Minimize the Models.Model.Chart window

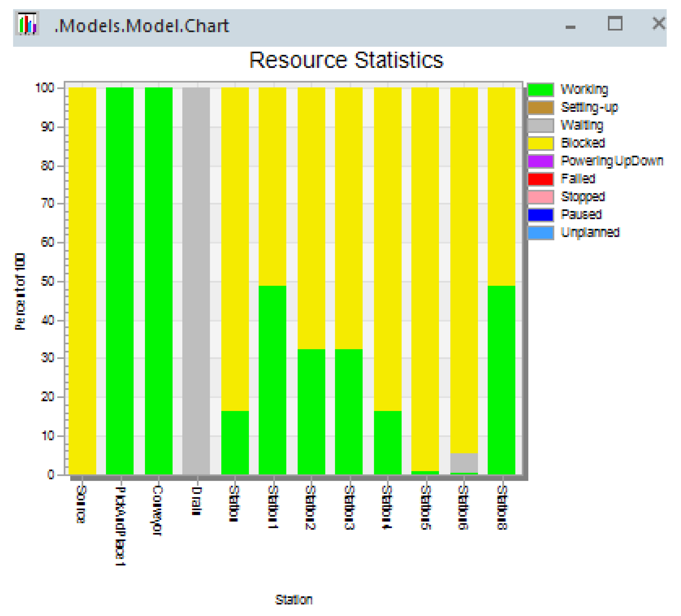[x=570, y=27]
